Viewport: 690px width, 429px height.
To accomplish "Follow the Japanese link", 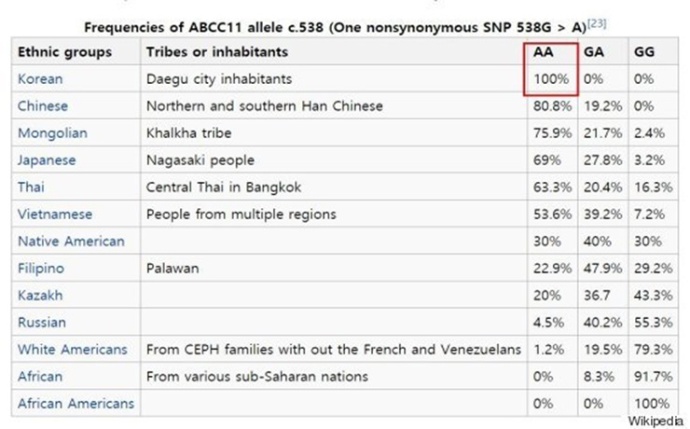I will (46, 159).
